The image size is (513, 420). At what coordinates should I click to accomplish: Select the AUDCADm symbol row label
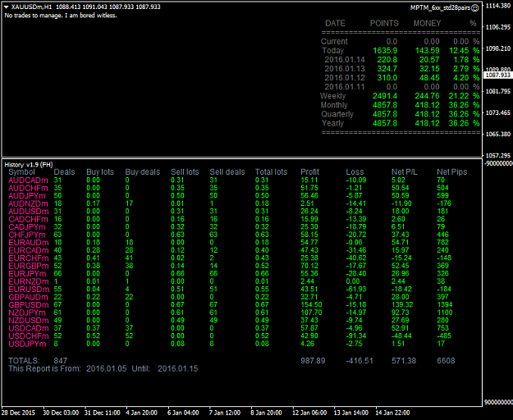tap(28, 180)
